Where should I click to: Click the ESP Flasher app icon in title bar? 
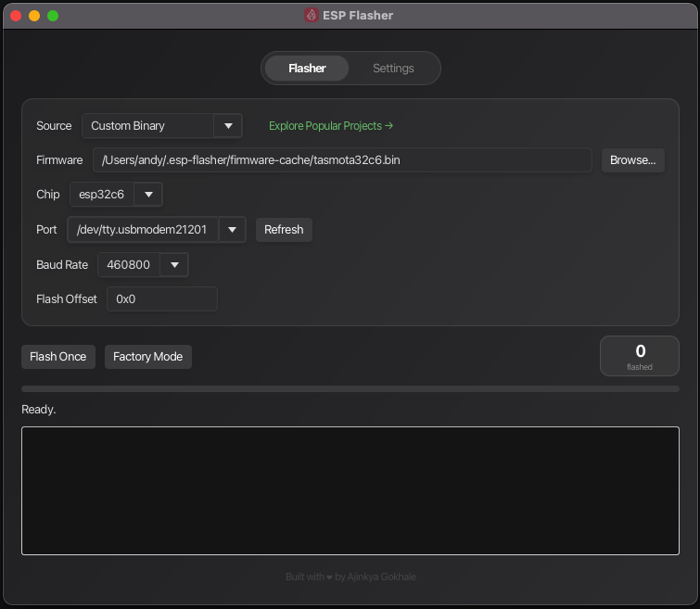click(312, 15)
